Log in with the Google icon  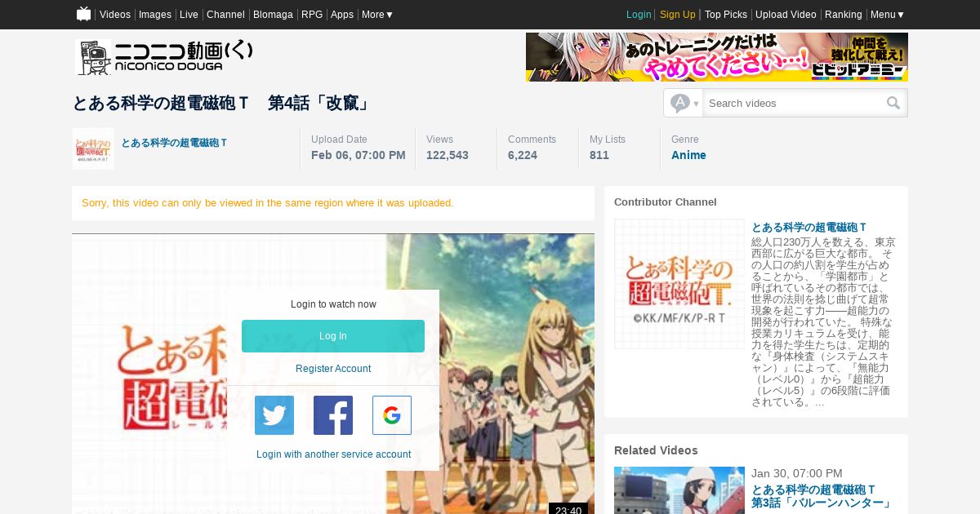click(392, 415)
